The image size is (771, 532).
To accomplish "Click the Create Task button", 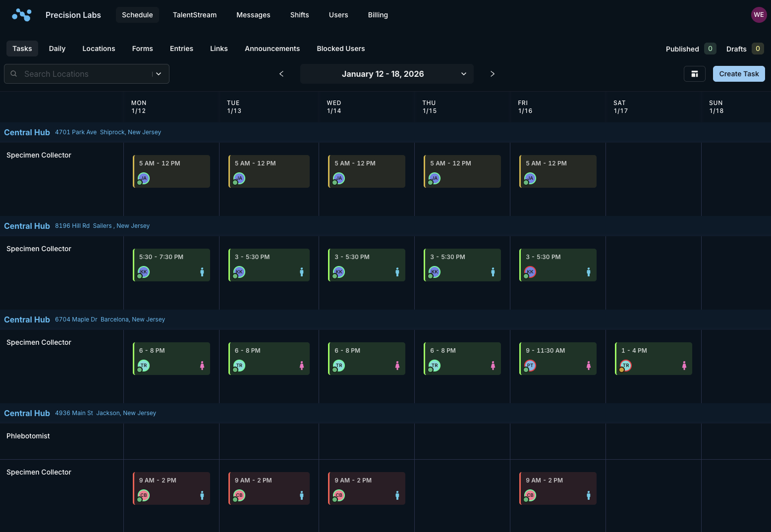I will 739,73.
